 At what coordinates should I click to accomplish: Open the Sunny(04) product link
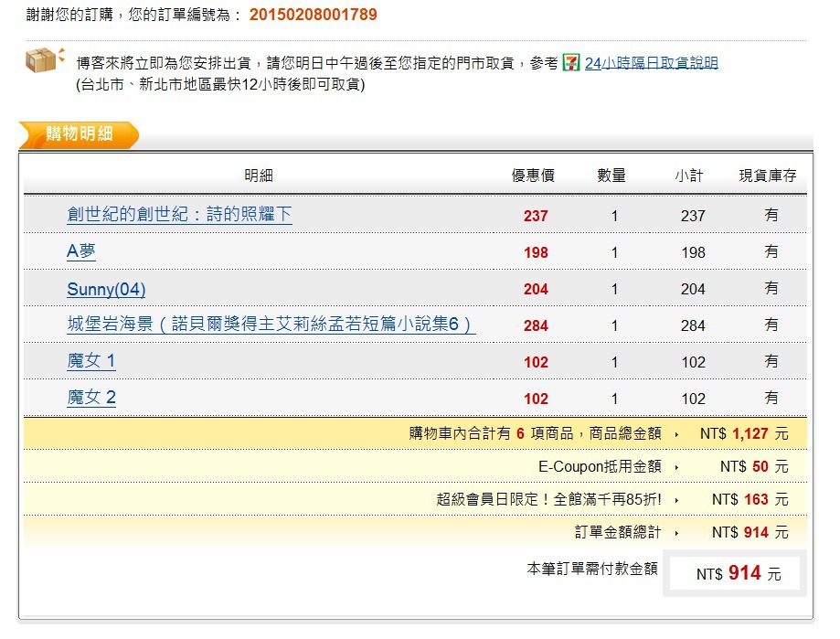click(106, 289)
